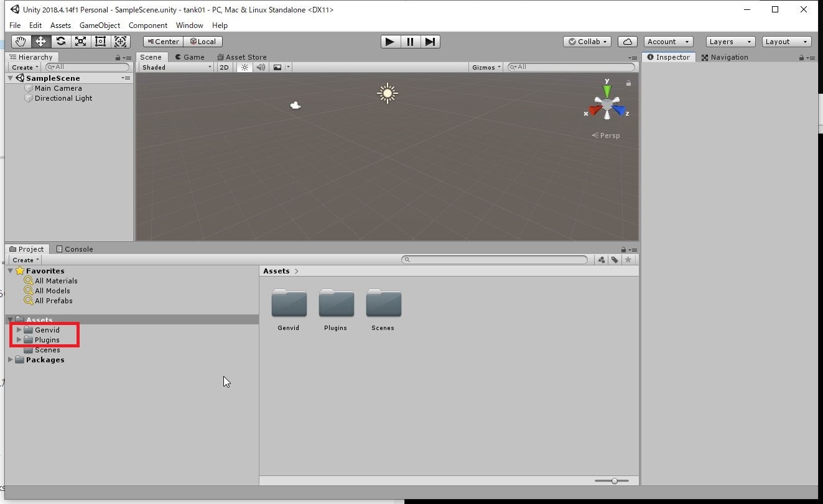823x504 pixels.
Task: Select the Rotate tool
Action: (x=60, y=42)
